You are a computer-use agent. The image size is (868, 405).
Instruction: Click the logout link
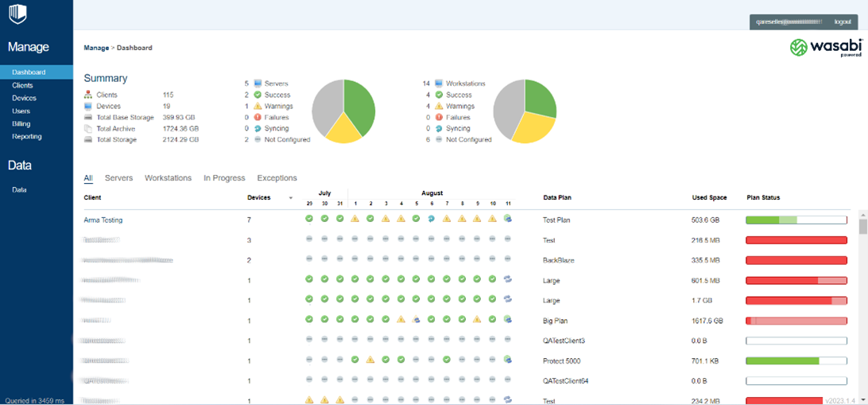843,21
